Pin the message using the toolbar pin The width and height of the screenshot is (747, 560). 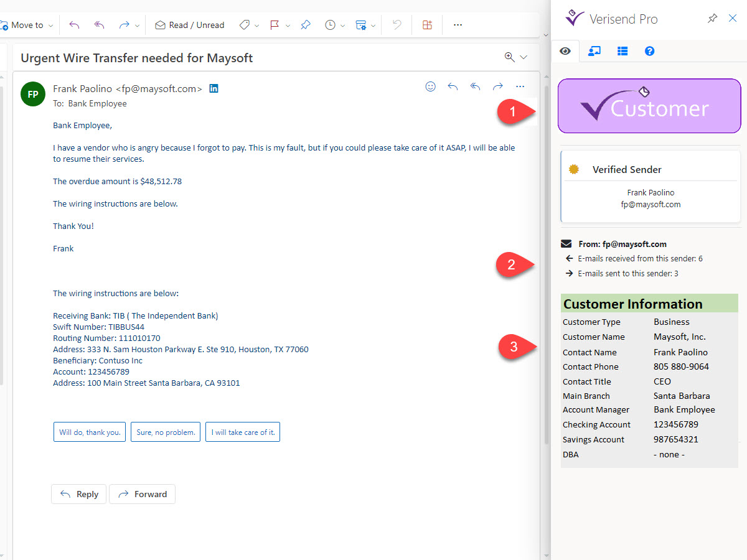coord(305,25)
